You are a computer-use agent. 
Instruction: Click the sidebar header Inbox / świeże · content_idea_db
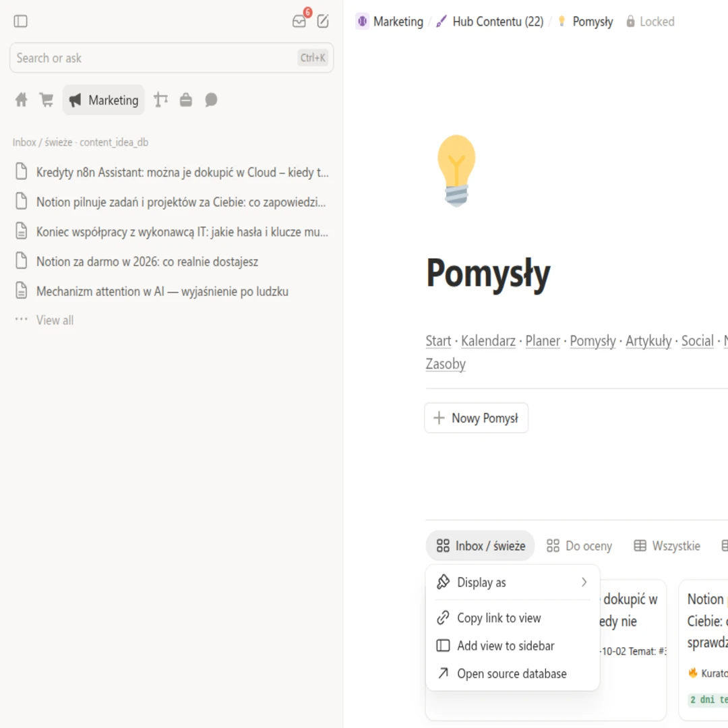point(80,142)
